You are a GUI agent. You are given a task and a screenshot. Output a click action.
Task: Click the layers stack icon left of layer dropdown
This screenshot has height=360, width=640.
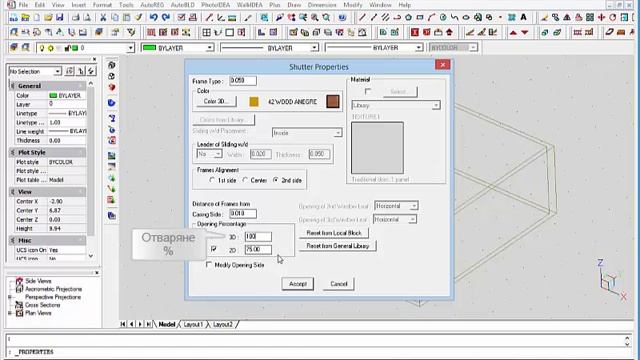(14, 48)
